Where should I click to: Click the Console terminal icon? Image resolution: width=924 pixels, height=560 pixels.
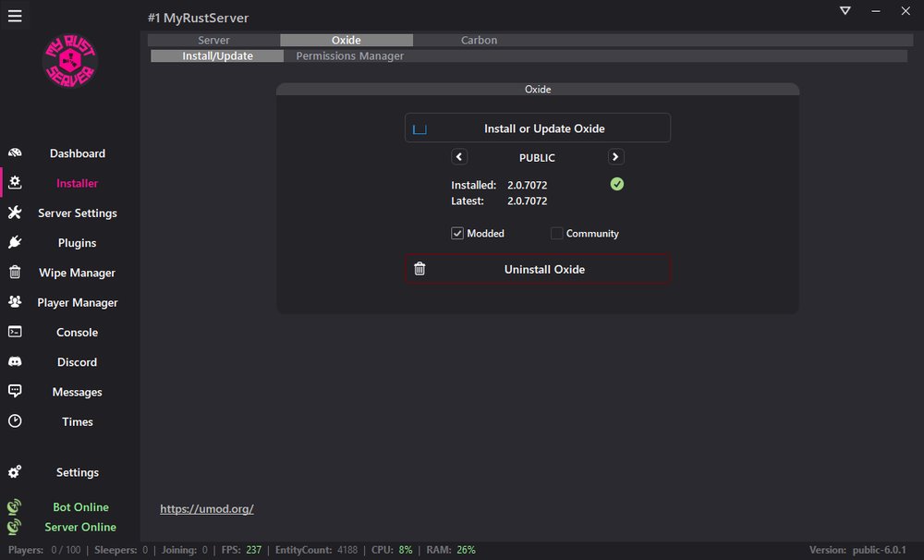tap(15, 332)
